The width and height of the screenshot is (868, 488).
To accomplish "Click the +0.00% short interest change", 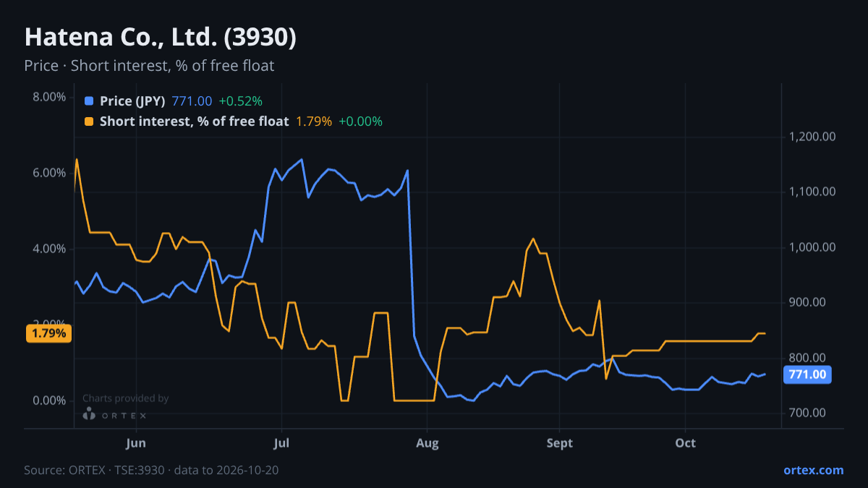I will (360, 121).
